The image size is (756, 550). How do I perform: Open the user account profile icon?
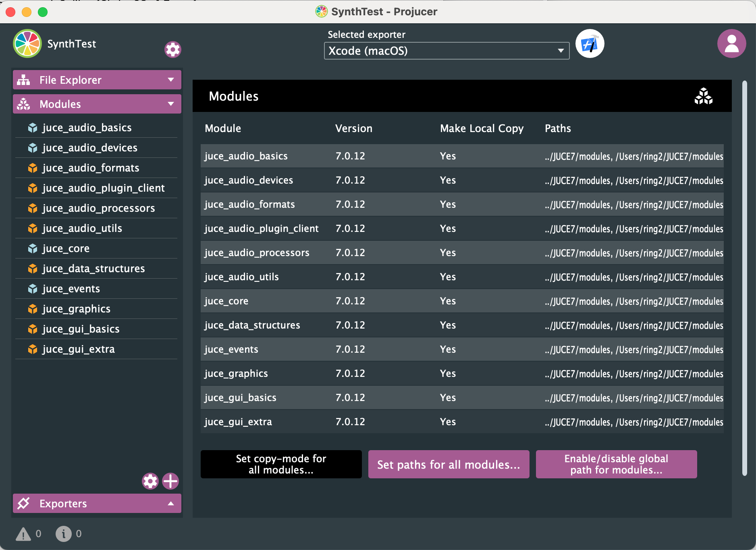(731, 43)
